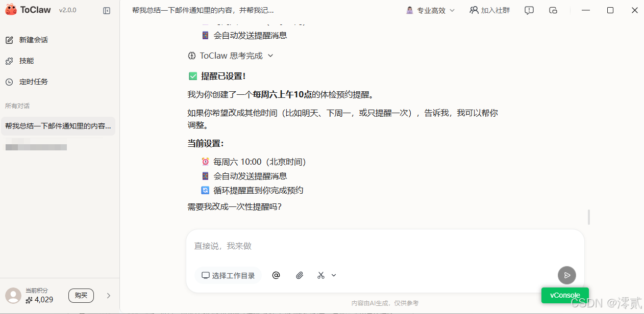
Task: Click the paperclip attachment icon
Action: (300, 275)
